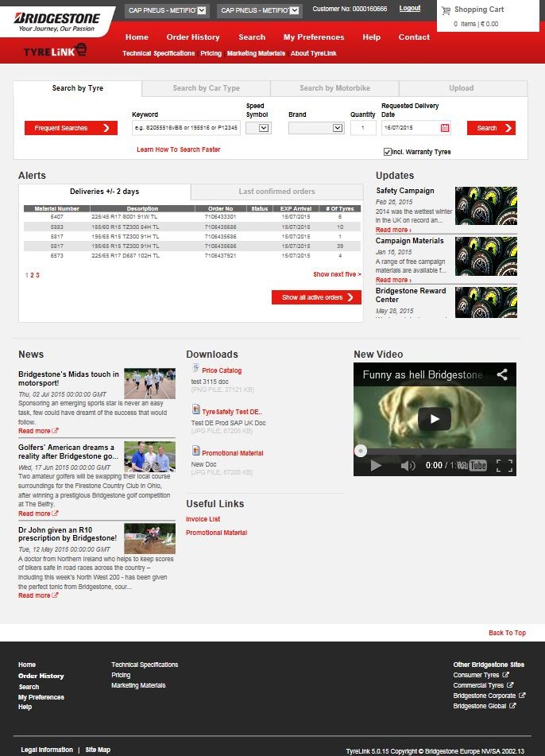Click the Promotional Material download file icon
The image size is (545, 756).
[x=195, y=452]
